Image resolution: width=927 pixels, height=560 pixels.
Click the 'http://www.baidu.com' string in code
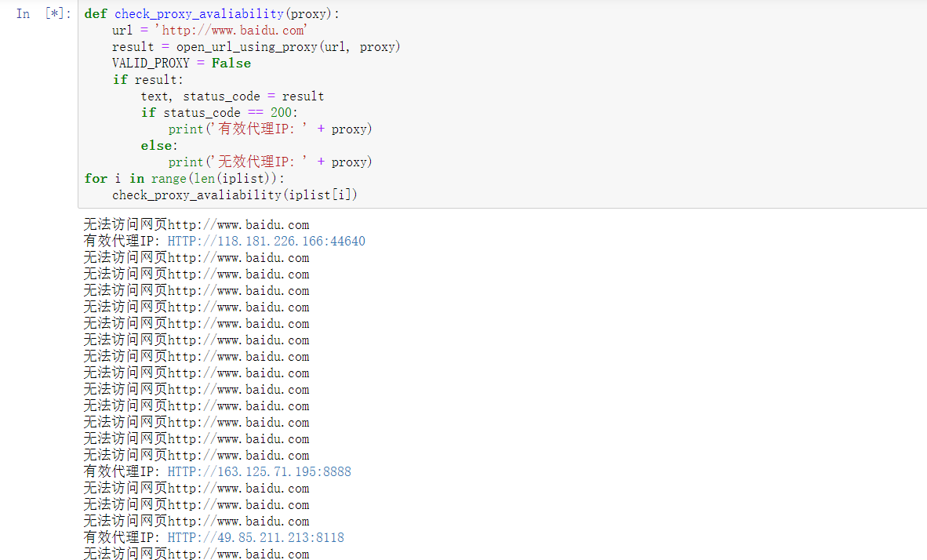[x=231, y=30]
